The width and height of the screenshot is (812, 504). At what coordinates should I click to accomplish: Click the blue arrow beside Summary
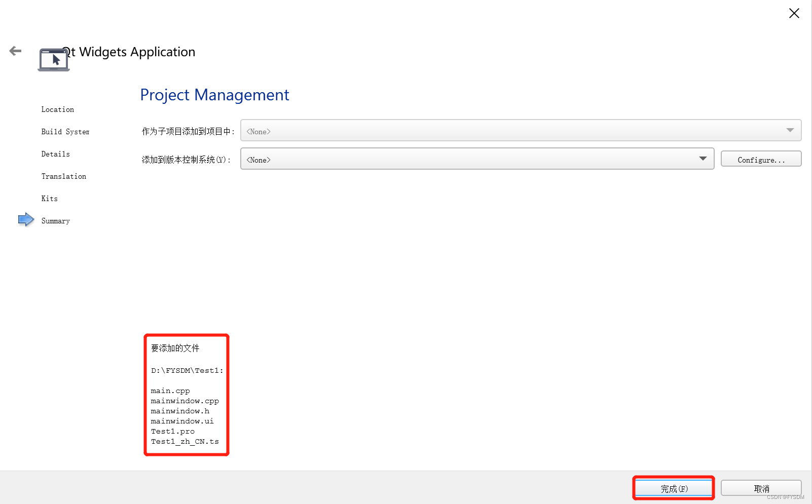coord(26,220)
